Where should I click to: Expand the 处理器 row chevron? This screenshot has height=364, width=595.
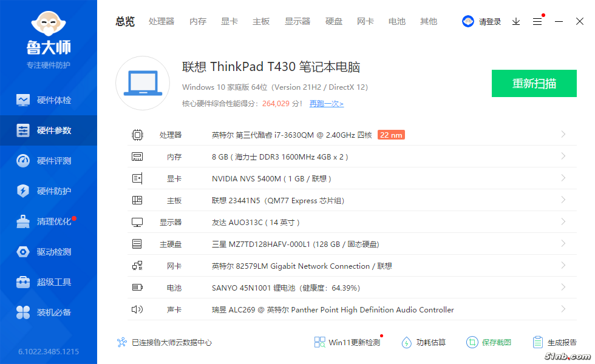[x=563, y=135]
